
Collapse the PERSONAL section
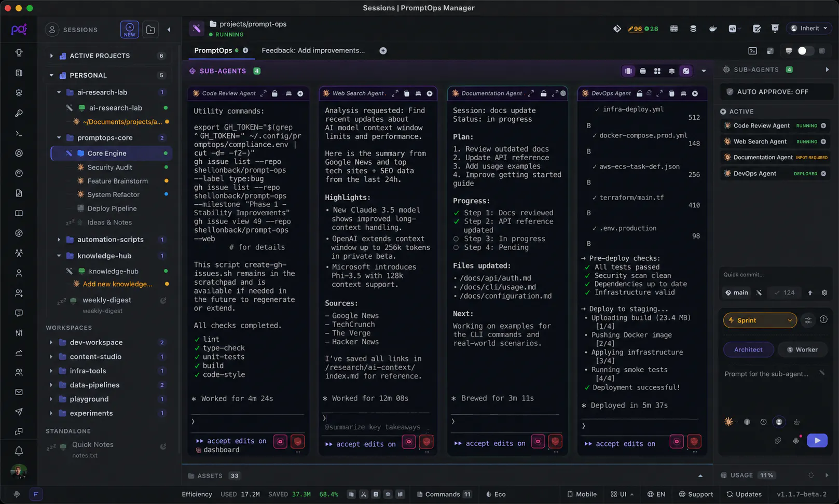(51, 75)
